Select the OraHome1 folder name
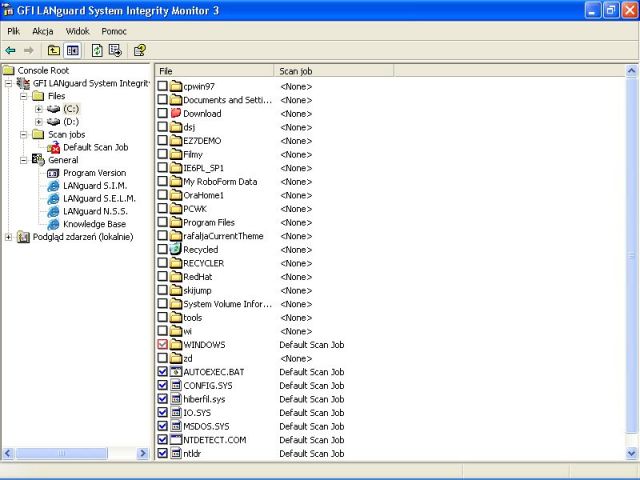 pyautogui.click(x=203, y=195)
